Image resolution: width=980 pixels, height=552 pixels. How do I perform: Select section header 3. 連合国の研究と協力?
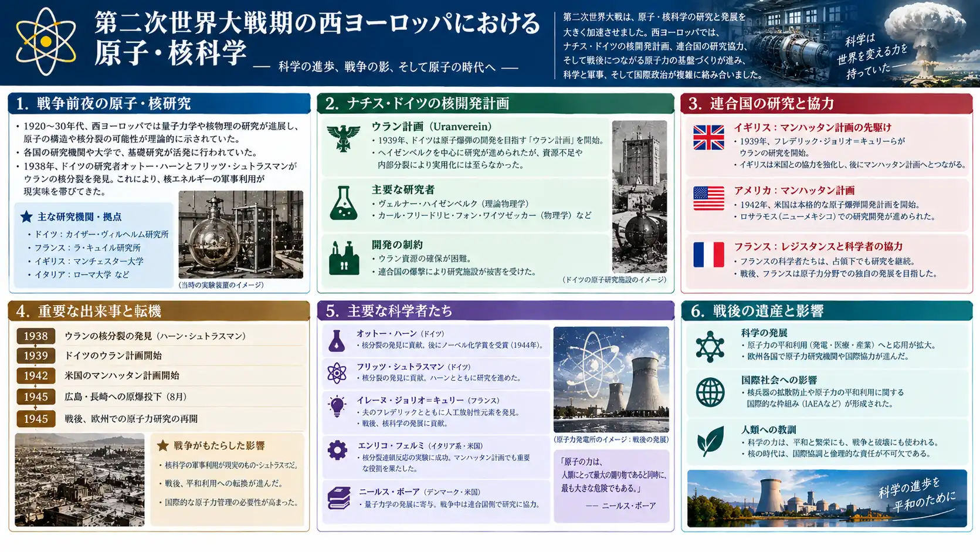pos(826,103)
